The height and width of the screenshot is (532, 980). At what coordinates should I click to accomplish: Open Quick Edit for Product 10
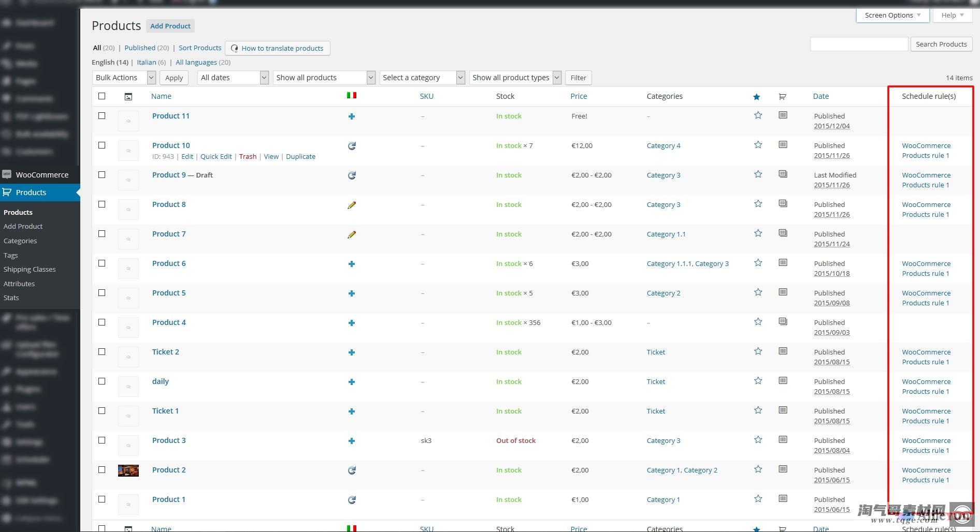(x=216, y=156)
